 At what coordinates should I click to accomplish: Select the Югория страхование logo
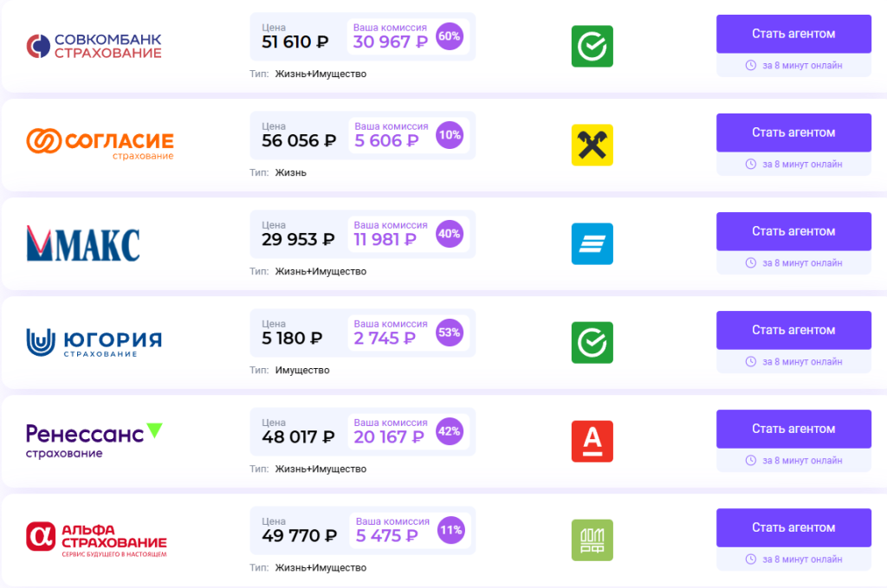(x=94, y=343)
